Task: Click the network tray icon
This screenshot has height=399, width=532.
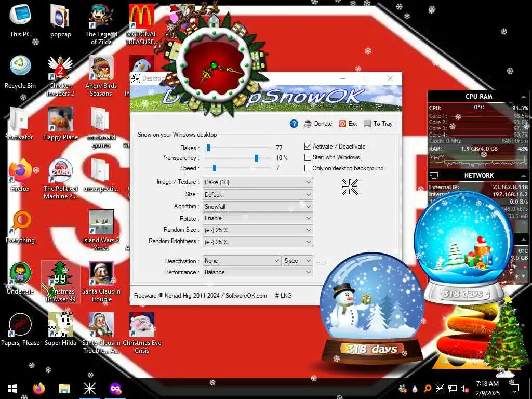Action: [453, 389]
